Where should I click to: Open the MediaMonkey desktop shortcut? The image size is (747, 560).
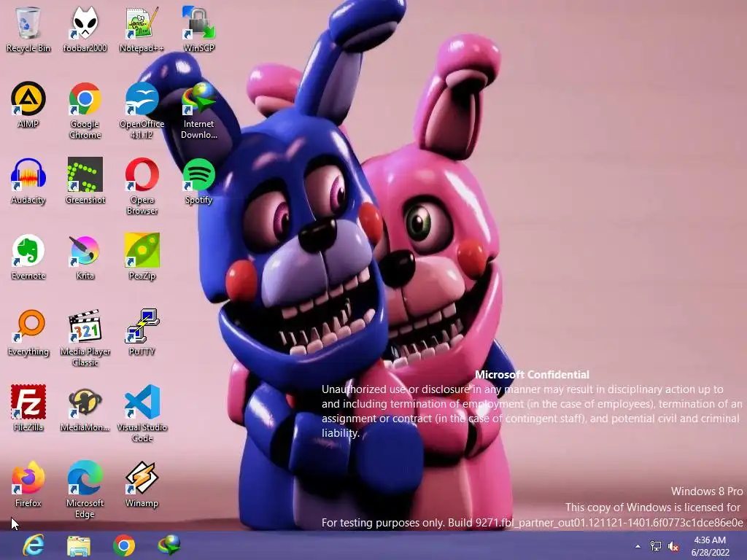[85, 408]
